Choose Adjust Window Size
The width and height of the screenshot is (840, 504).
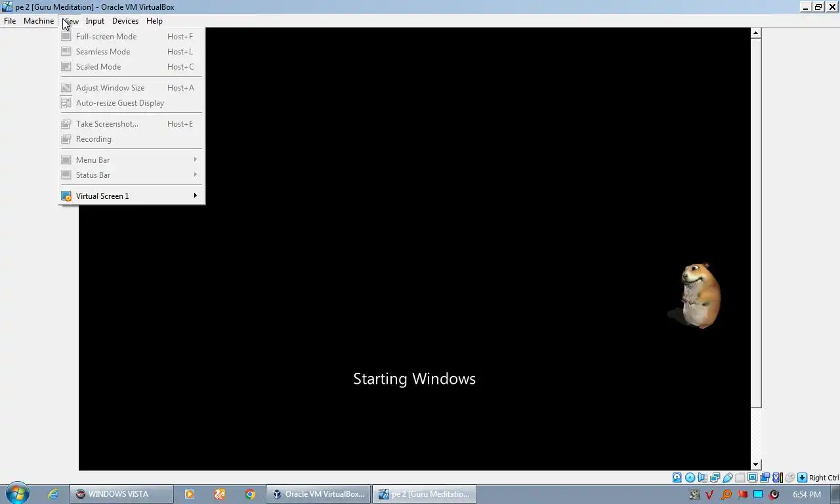click(x=132, y=88)
